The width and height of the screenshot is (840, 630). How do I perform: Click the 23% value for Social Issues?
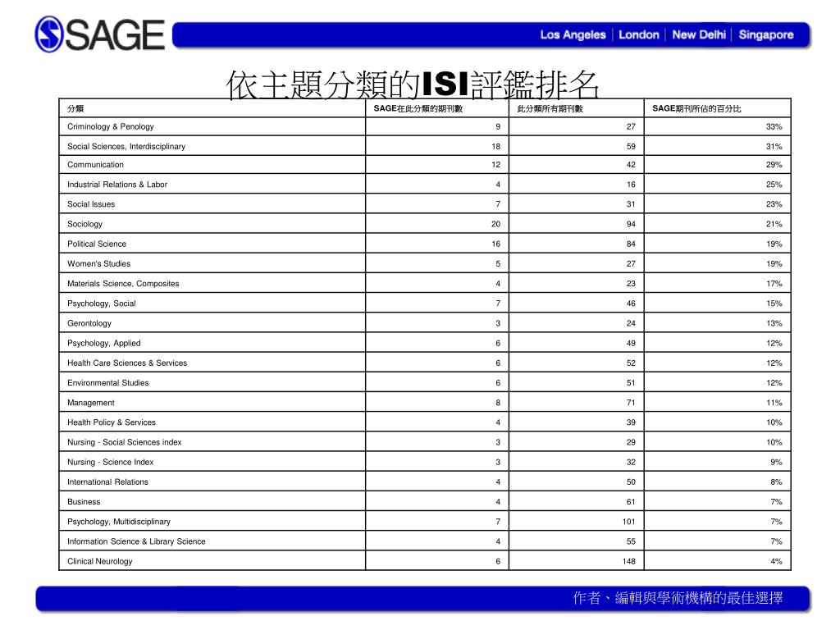coord(774,204)
